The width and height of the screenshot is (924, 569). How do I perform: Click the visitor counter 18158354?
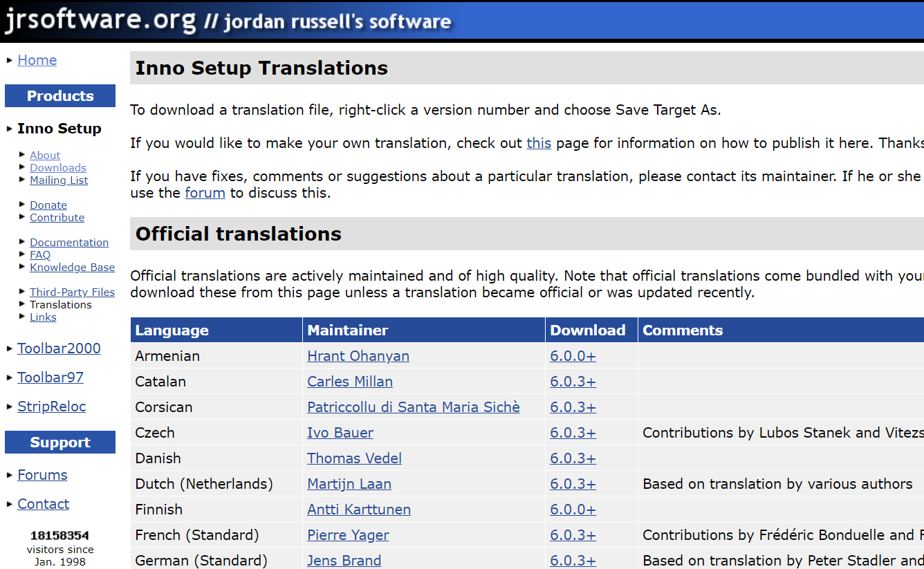point(59,536)
